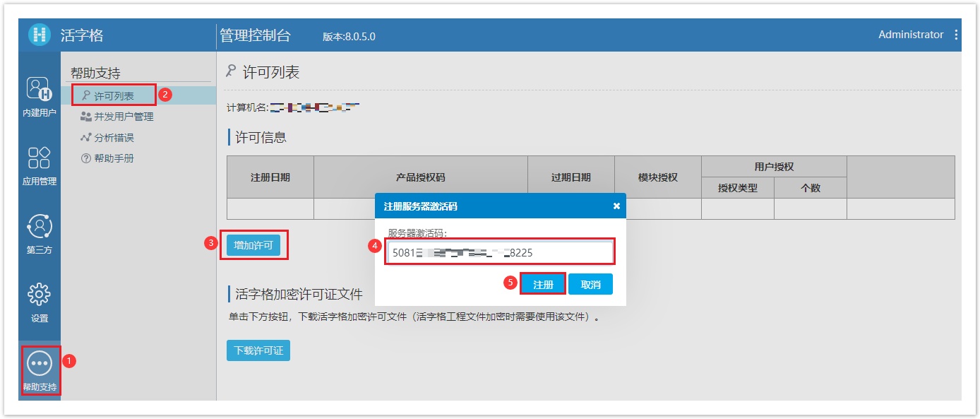
Task: Click the 下载许可证 button
Action: pyautogui.click(x=258, y=350)
